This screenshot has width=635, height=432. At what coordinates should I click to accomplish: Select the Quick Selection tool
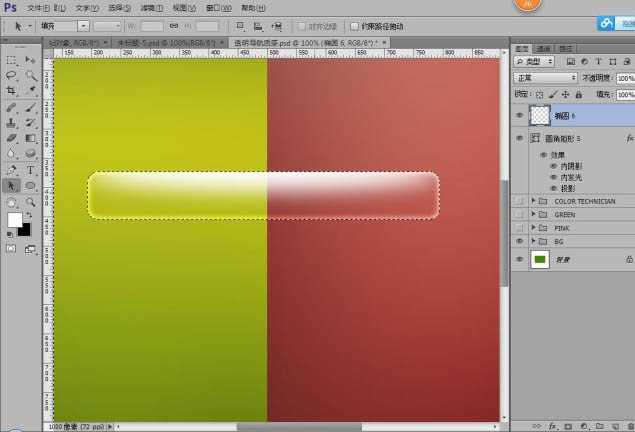coord(31,75)
